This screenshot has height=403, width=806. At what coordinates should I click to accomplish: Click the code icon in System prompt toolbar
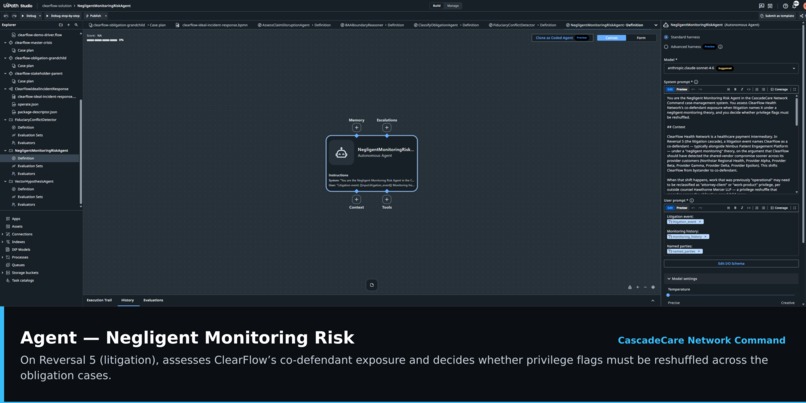point(748,89)
